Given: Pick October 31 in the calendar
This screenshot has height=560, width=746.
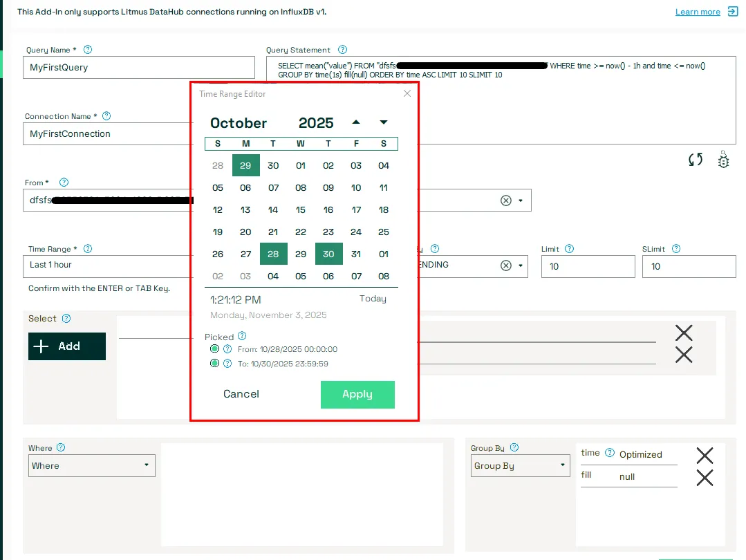Looking at the screenshot, I should pos(356,254).
